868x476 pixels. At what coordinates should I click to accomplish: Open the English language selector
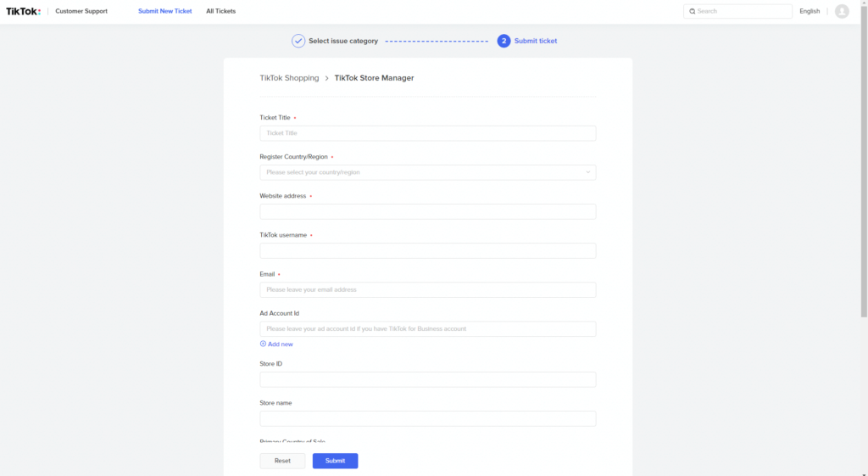pos(810,11)
